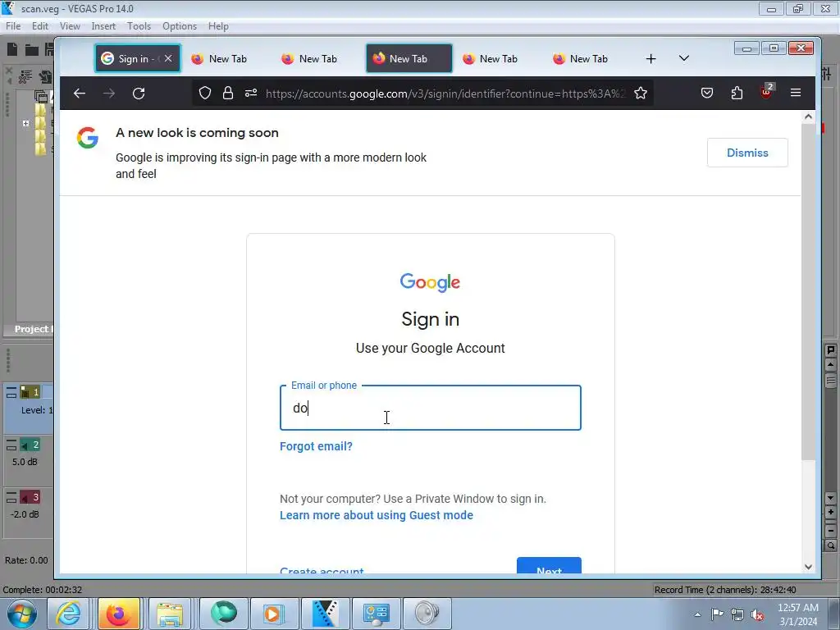
Task: Open list all tabs dropdown
Action: [x=684, y=58]
